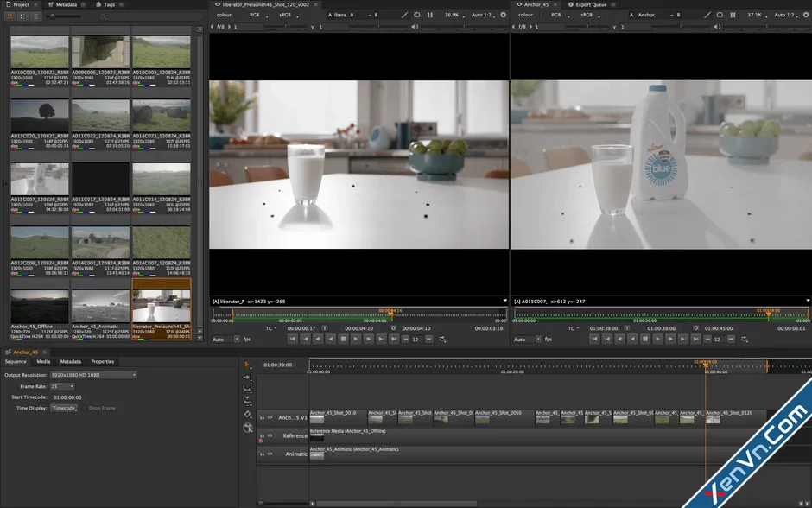Viewport: 812px width, 508px height.
Task: Jump to first frame in left viewer
Action: tap(293, 340)
